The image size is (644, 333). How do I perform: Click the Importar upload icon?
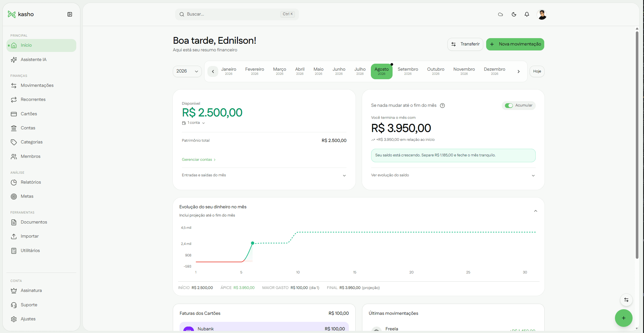click(x=14, y=236)
